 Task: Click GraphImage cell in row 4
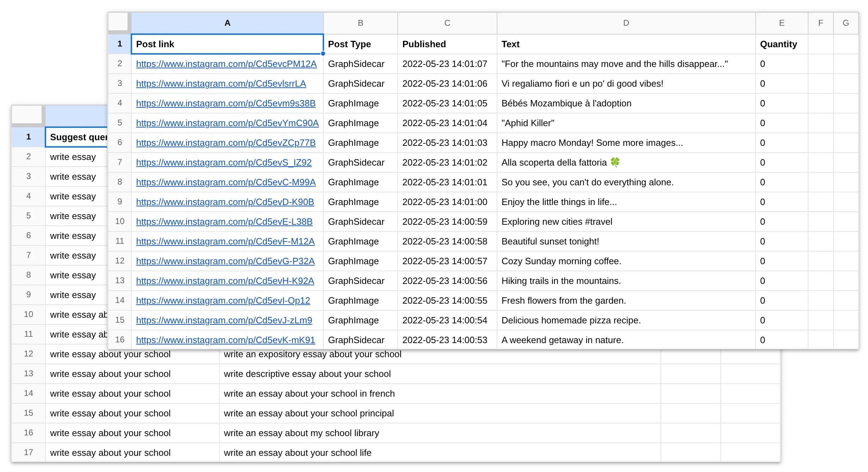pos(360,103)
